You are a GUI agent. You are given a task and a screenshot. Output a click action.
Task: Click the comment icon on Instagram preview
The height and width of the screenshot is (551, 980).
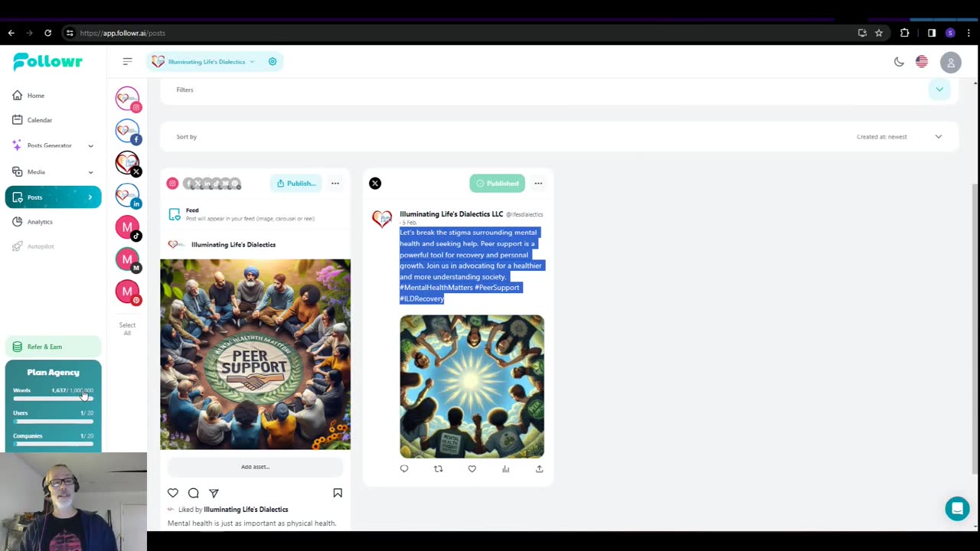(194, 494)
